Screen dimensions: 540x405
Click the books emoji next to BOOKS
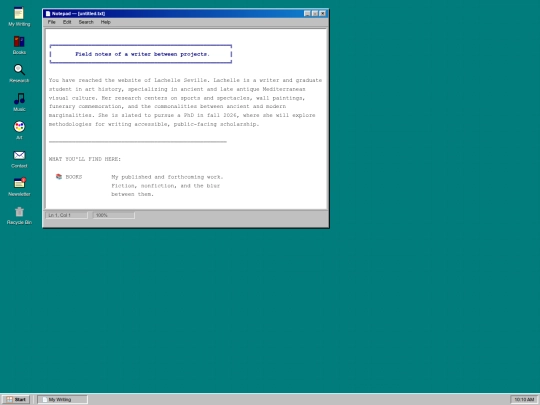coord(59,177)
